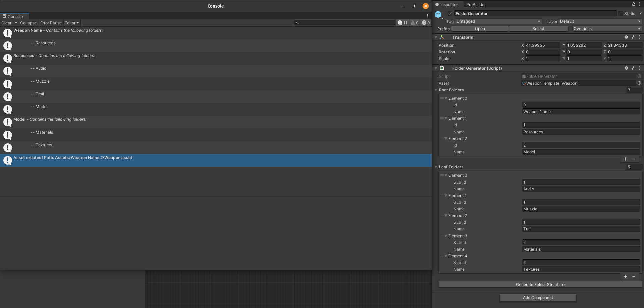Open Folder Generator preset settings icon

click(x=633, y=68)
